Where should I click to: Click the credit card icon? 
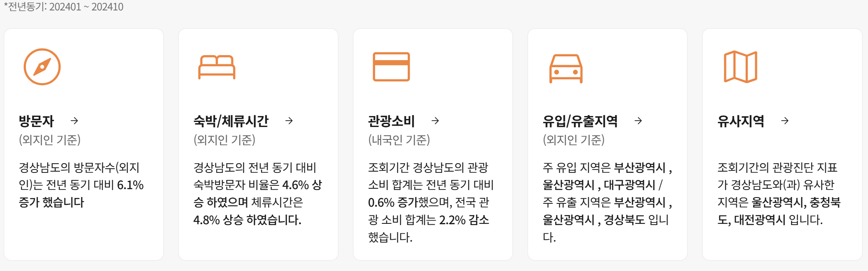pos(391,67)
